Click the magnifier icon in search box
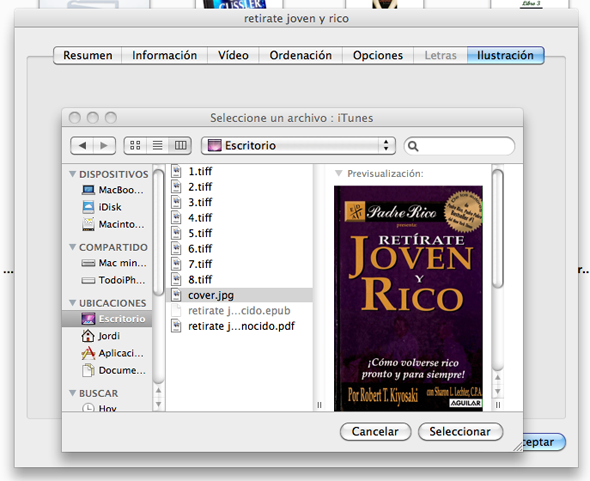The height and width of the screenshot is (481, 590). click(x=413, y=146)
